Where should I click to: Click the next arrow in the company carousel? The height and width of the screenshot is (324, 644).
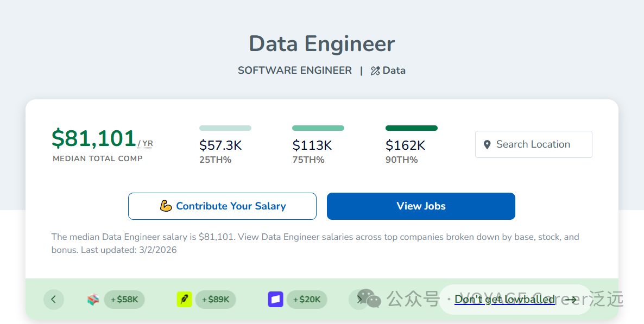(x=359, y=299)
